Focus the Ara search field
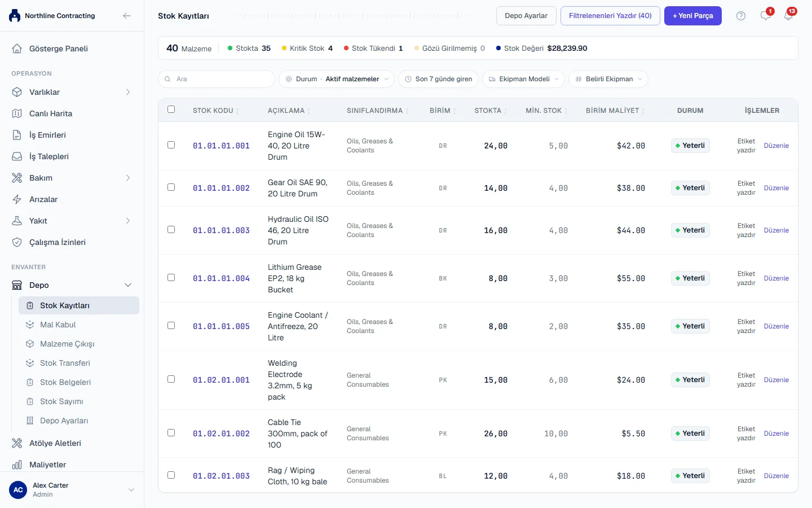The width and height of the screenshot is (812, 508). pos(217,79)
